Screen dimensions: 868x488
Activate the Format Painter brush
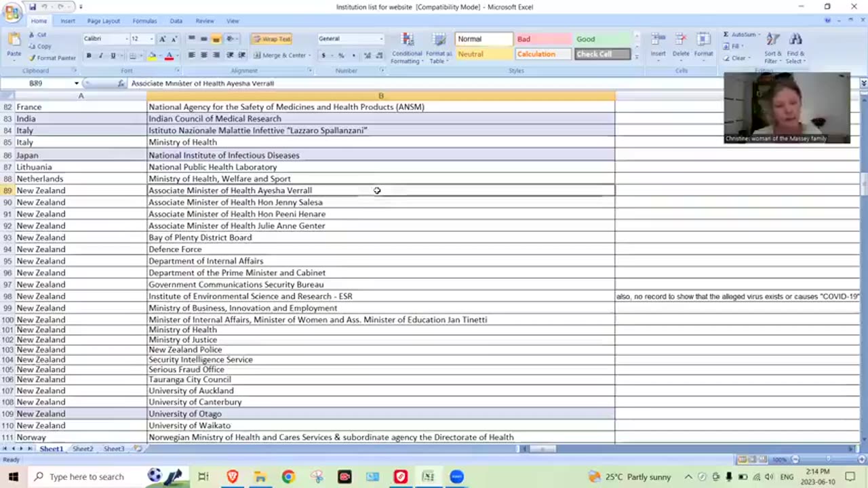52,58
